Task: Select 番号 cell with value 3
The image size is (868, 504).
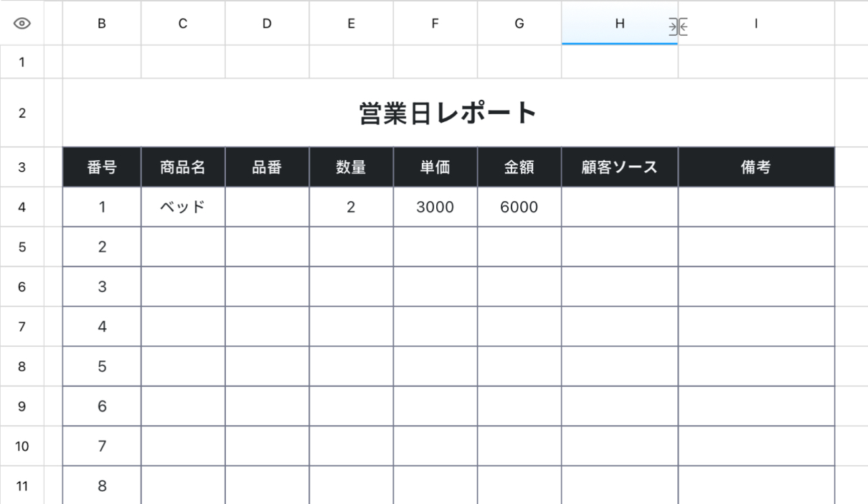Action: [102, 287]
